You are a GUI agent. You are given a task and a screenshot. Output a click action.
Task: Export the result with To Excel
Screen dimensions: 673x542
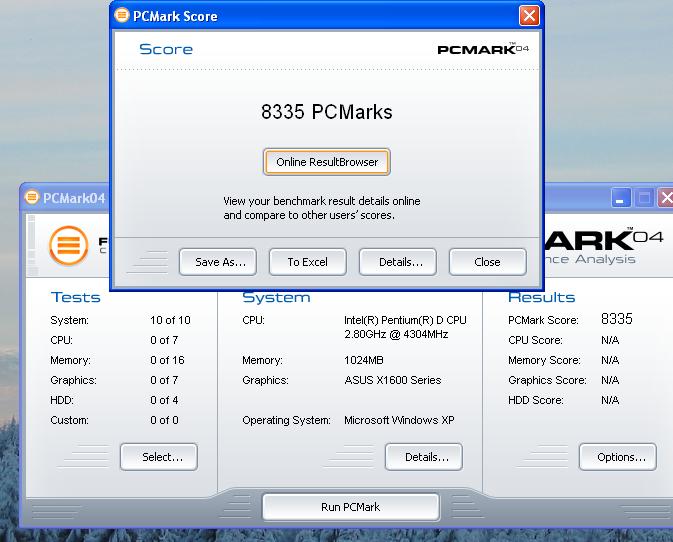[307, 262]
